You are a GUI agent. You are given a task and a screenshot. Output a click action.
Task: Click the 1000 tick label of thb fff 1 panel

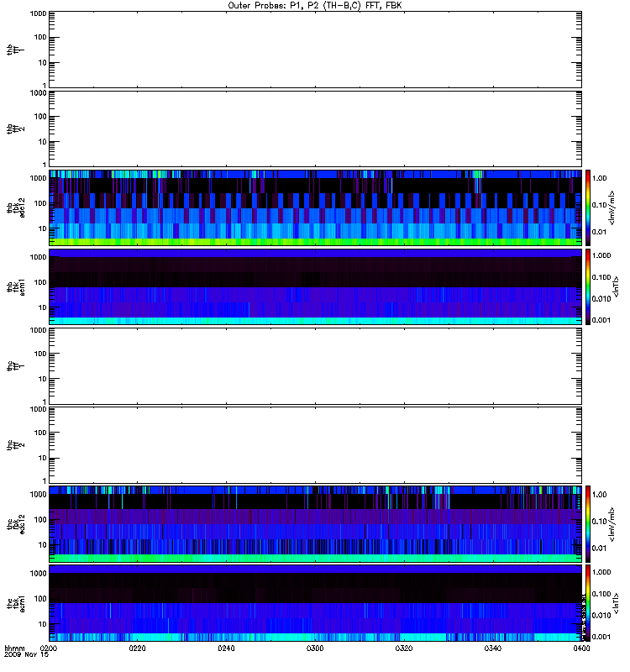pos(38,14)
